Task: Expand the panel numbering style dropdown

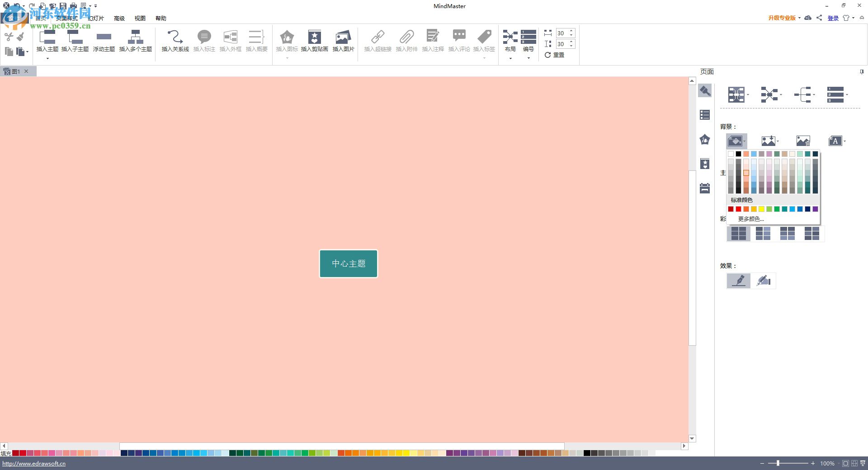Action: coord(847,95)
